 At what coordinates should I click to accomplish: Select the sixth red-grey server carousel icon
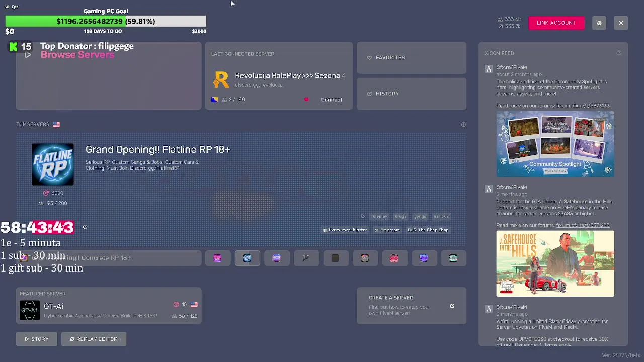[x=365, y=258]
